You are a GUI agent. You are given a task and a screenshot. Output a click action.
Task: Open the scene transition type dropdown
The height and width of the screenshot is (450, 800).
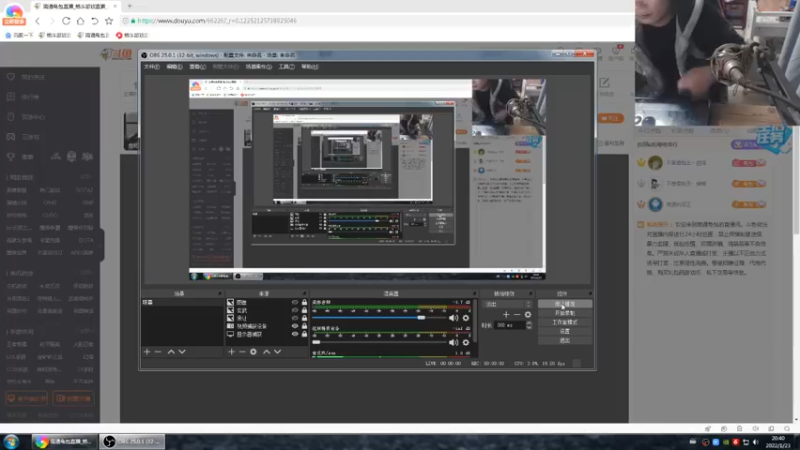coord(508,304)
